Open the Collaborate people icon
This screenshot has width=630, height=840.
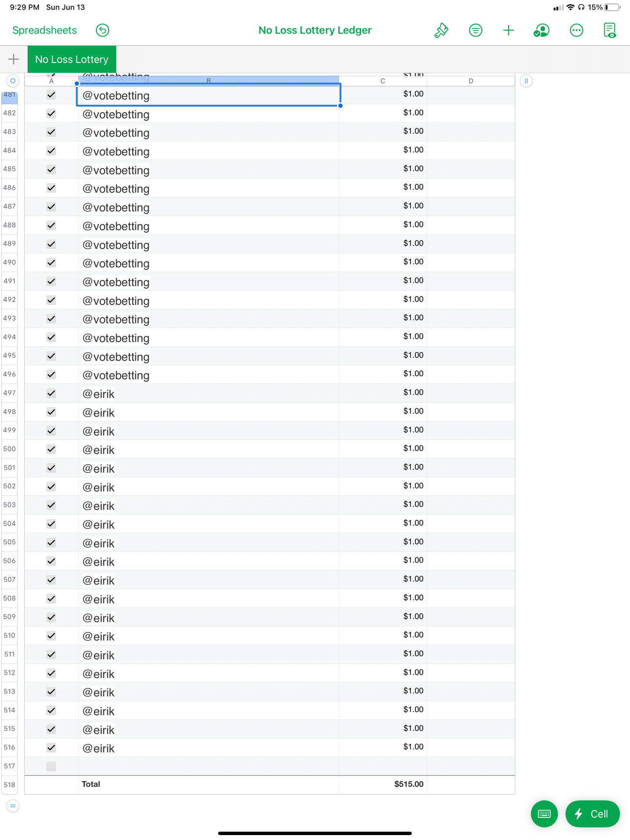pos(541,30)
